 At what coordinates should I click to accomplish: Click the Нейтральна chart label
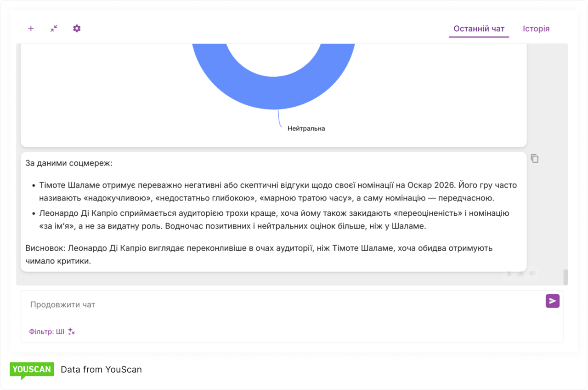306,129
